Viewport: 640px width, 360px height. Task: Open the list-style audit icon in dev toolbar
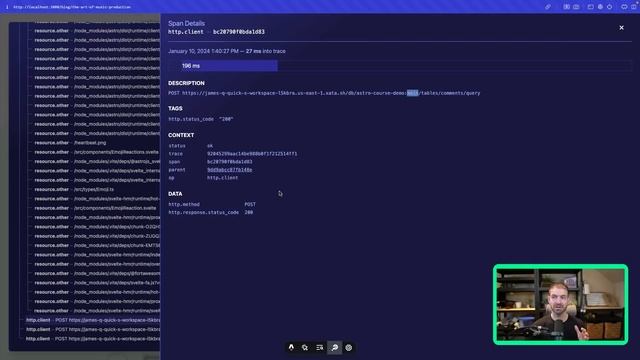(320, 347)
